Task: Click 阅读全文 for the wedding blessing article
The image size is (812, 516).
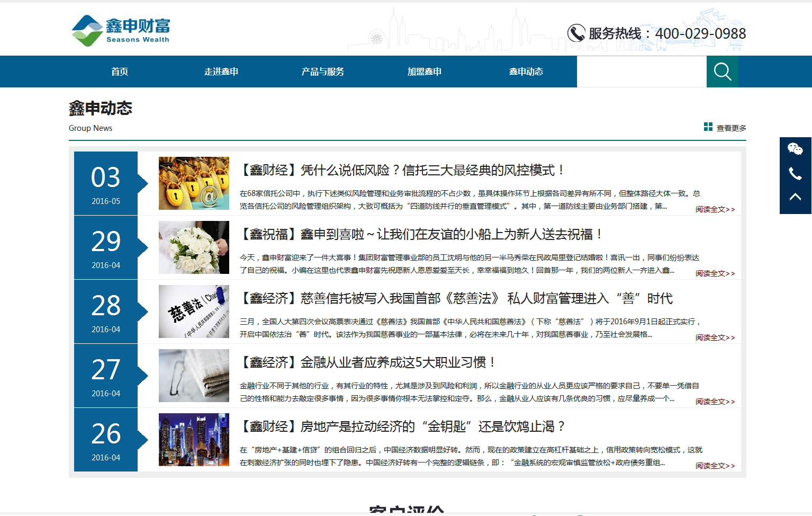Action: click(x=715, y=273)
